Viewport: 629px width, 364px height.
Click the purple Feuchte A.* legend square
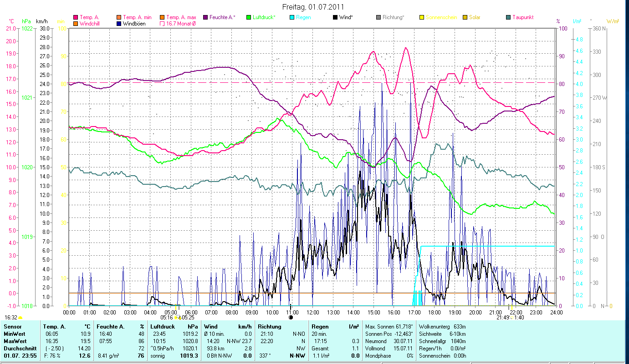coord(205,17)
